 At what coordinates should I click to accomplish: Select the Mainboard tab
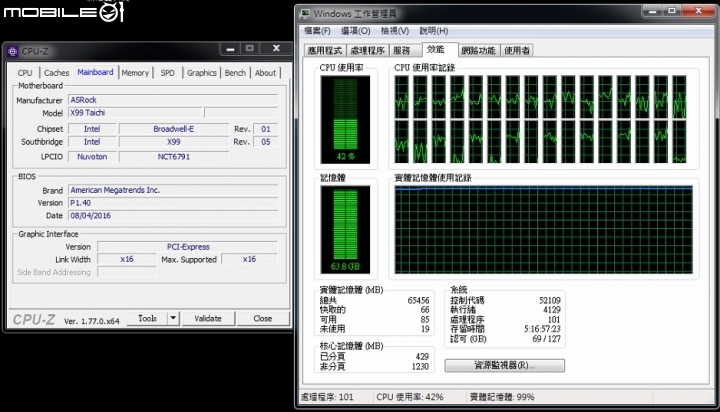(95, 72)
